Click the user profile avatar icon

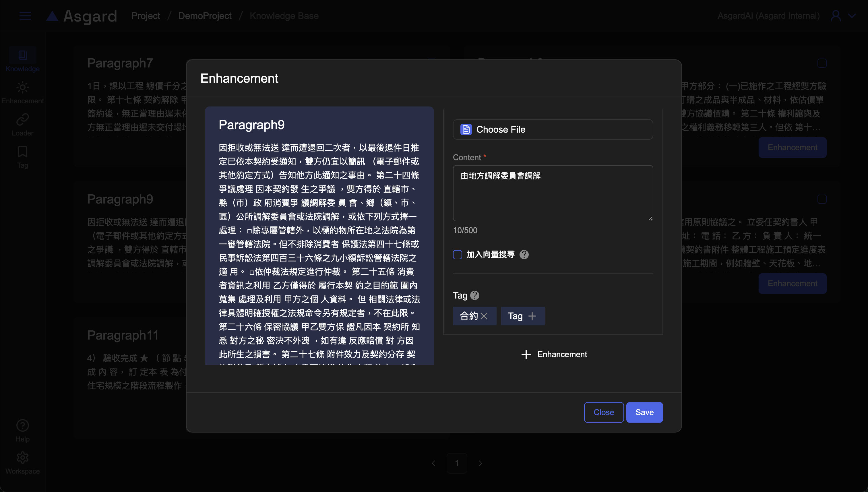pyautogui.click(x=836, y=16)
